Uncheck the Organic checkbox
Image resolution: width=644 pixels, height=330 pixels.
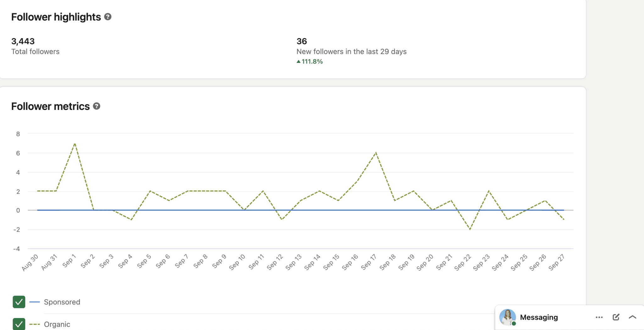point(19,324)
